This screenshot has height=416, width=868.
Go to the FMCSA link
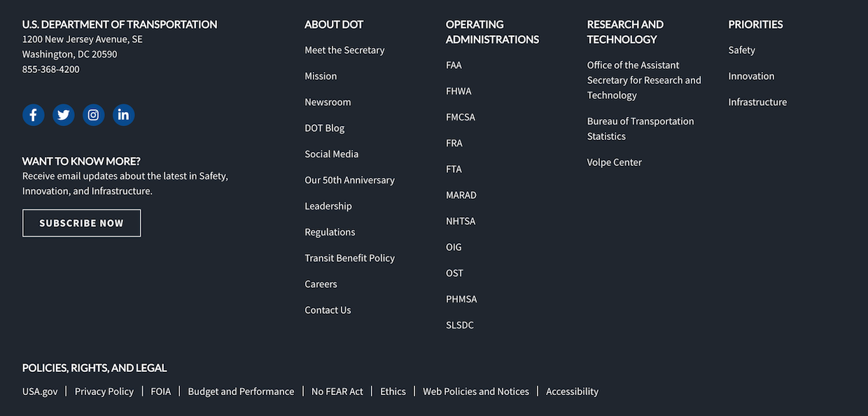click(461, 117)
